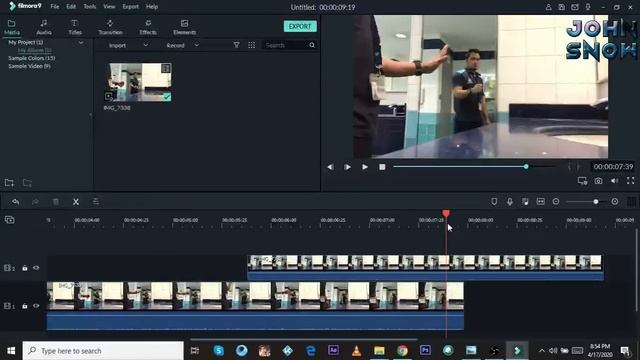Click the rewind one frame button
The image size is (640, 360).
[x=330, y=167]
